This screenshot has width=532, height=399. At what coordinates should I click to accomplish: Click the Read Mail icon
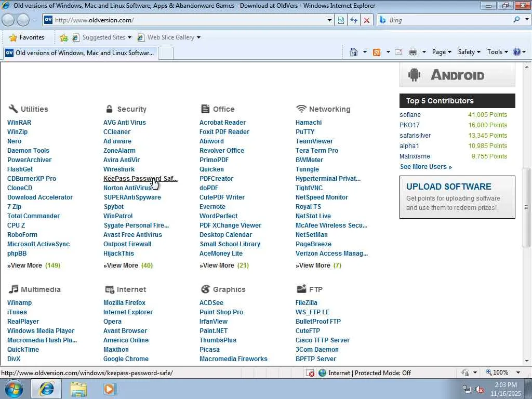(x=398, y=52)
